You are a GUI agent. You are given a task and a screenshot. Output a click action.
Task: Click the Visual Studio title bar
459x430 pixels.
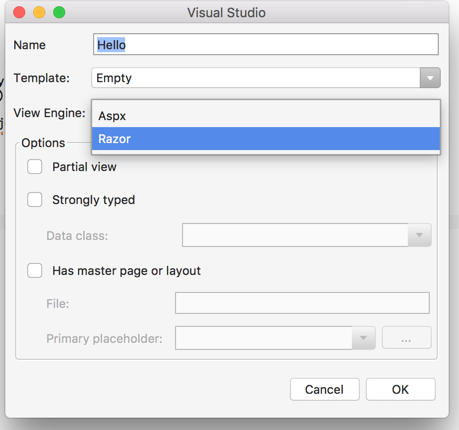click(227, 13)
